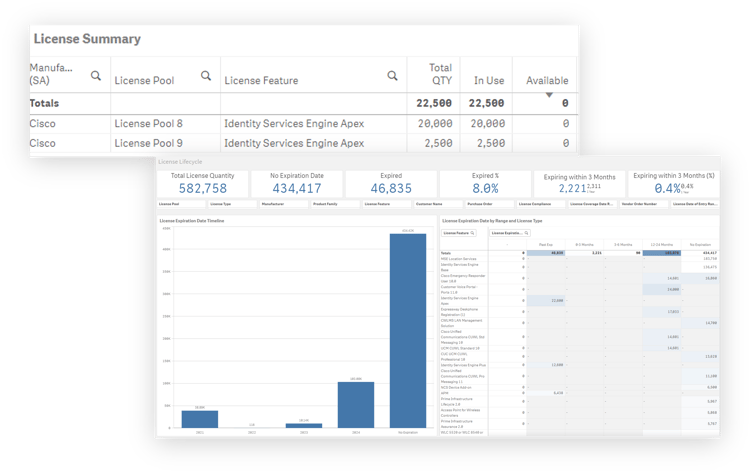Open the License Pool filter pane
Viewport: 750px width, 472px height.
(x=181, y=204)
